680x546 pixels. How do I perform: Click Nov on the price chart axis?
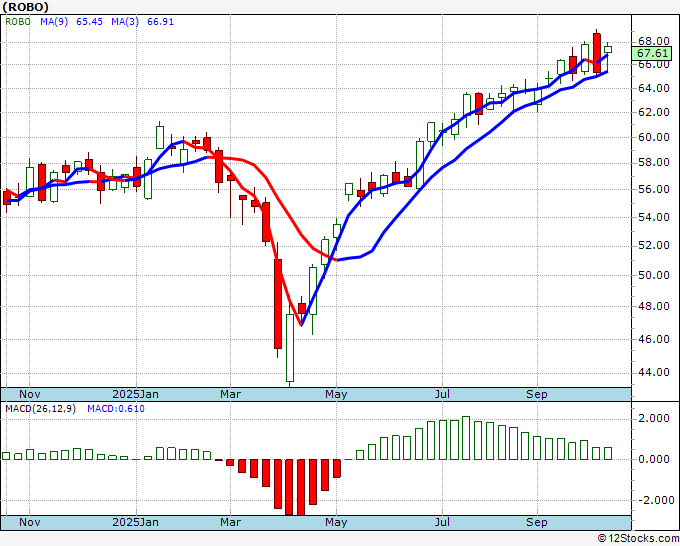click(x=30, y=394)
